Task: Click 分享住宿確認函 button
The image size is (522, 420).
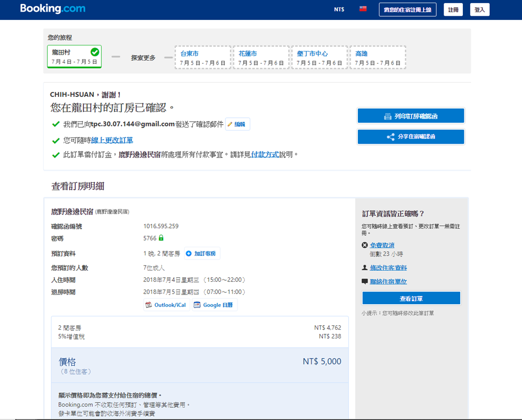Action: point(411,137)
